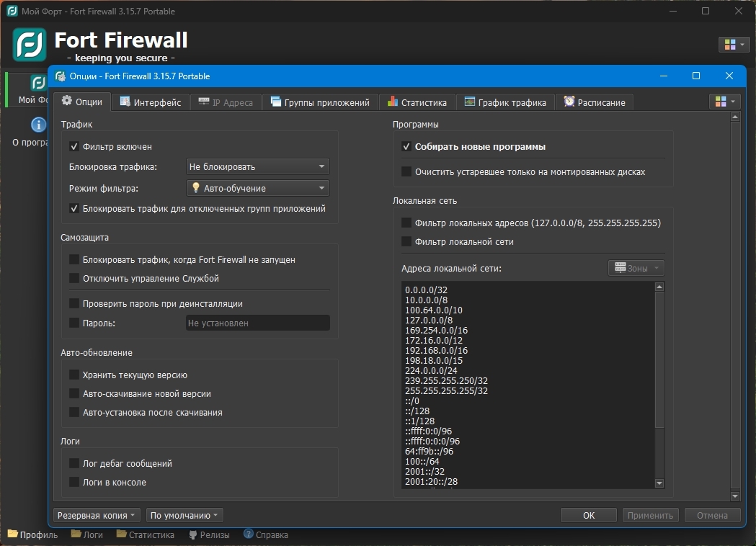Screen dimensions: 756x546
Task: Click the OK button
Action: (589, 515)
